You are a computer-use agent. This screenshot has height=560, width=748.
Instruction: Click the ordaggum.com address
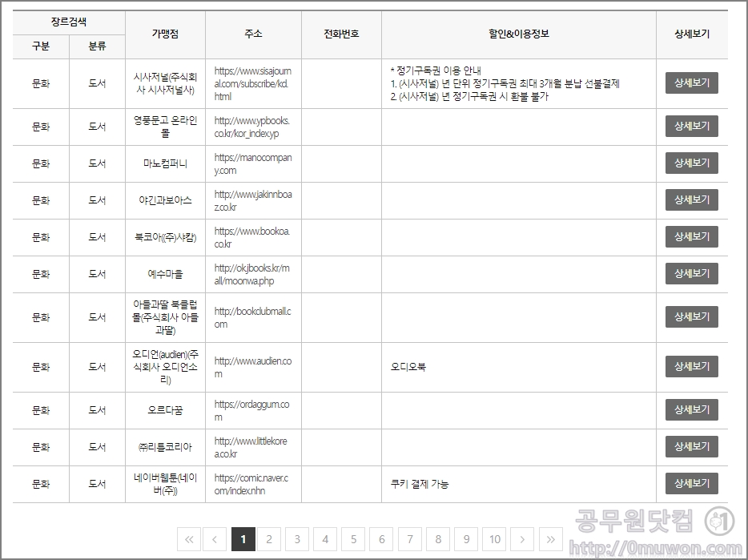tap(252, 410)
